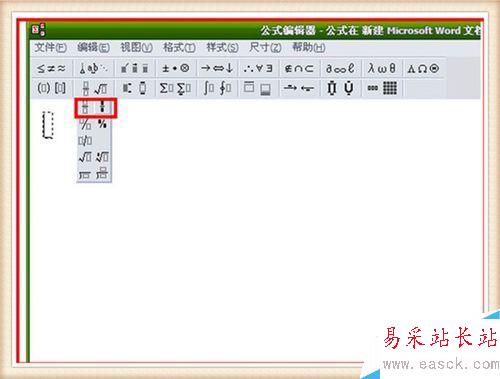Insert a horizontal slash fraction template

point(85,141)
